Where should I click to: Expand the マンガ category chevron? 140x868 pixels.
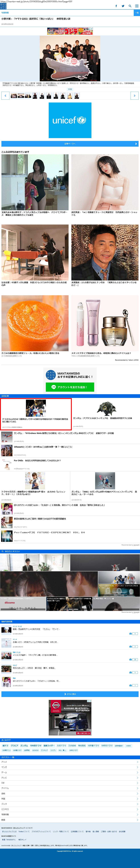coord(137,767)
